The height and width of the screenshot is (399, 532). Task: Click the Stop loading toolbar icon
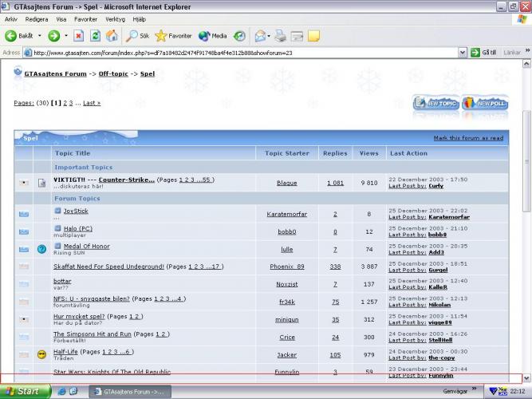[x=79, y=36]
